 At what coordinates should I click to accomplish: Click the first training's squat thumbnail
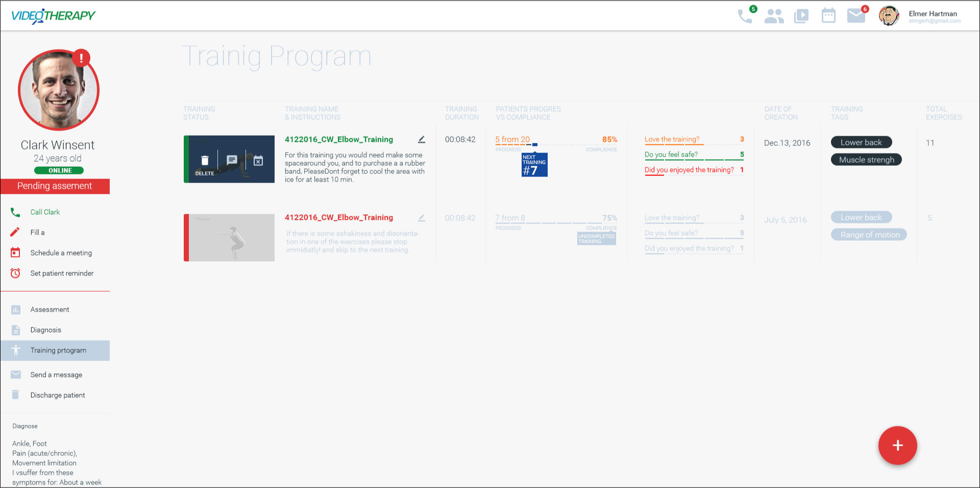point(229,159)
